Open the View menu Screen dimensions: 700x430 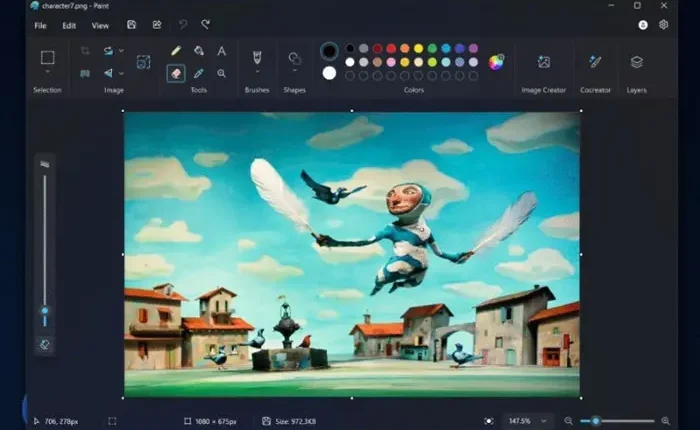(x=100, y=25)
